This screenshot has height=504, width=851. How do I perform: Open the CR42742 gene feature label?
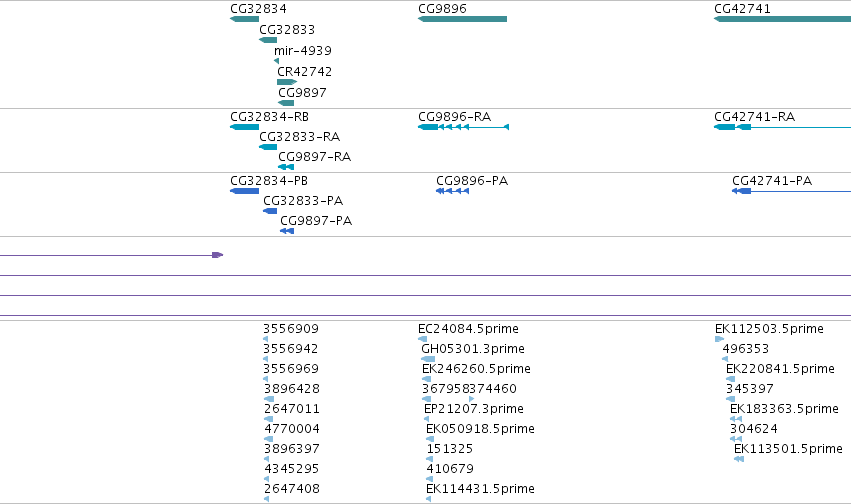click(x=304, y=72)
